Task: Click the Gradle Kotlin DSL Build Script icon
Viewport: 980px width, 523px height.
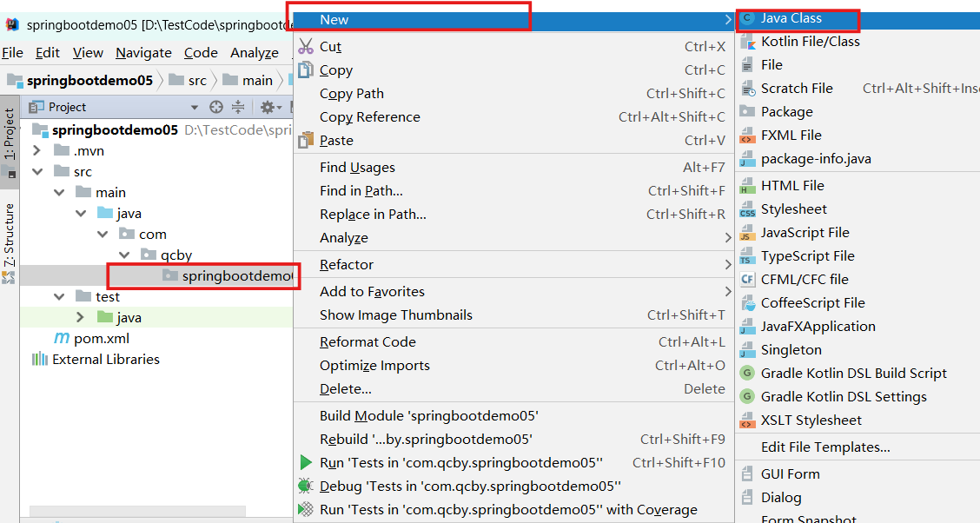Action: (x=747, y=373)
